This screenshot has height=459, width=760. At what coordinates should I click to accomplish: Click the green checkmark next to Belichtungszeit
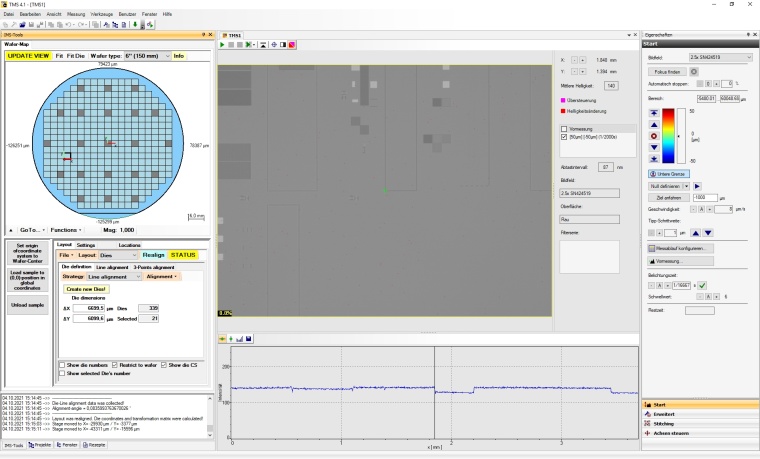(x=702, y=285)
